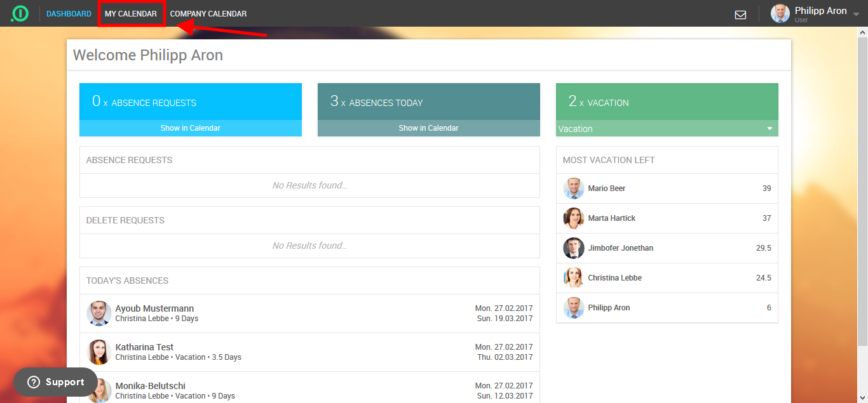868x403 pixels.
Task: Switch to Company Calendar tab
Action: pyautogui.click(x=208, y=14)
